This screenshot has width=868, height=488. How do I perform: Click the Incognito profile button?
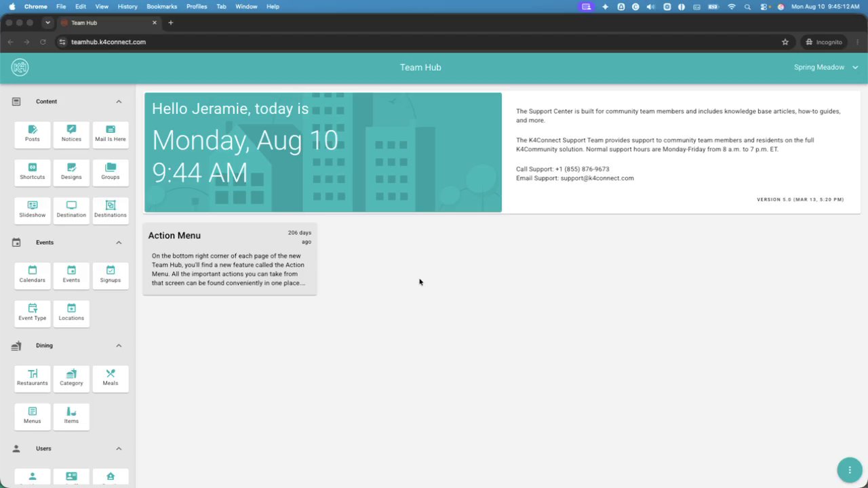824,42
